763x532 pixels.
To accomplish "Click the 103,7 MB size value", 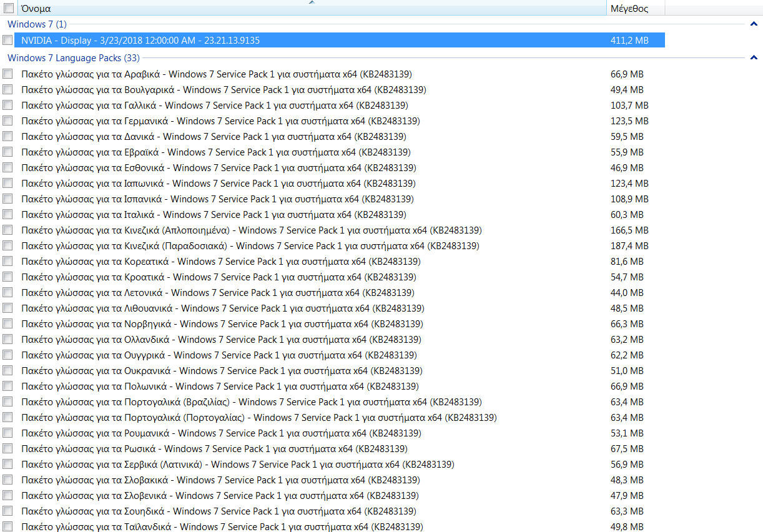I will (629, 105).
